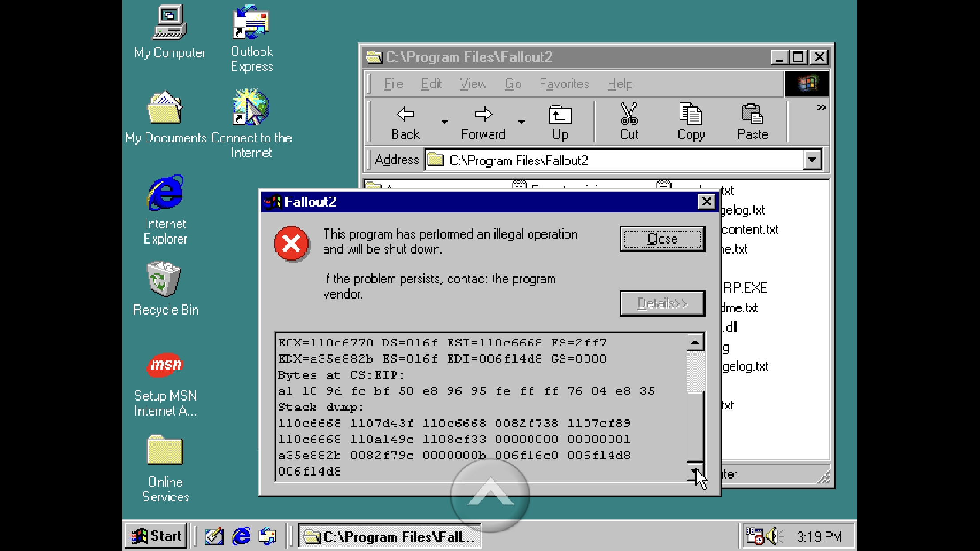This screenshot has height=551, width=980.
Task: Click the folder icon in explorer title bar
Action: (374, 57)
